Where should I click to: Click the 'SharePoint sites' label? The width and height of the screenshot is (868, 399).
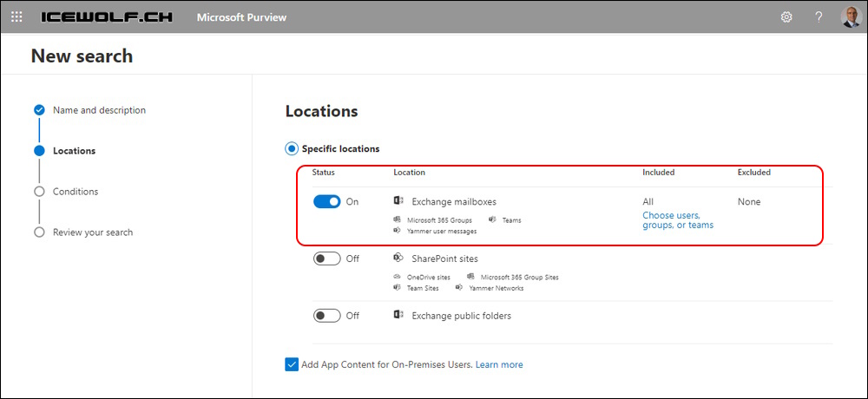[x=444, y=258]
